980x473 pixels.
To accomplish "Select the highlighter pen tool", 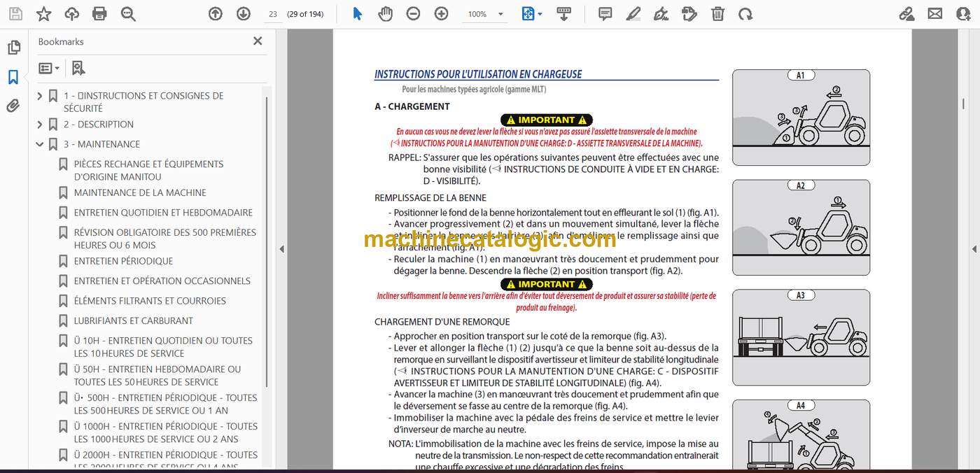I will (x=633, y=13).
